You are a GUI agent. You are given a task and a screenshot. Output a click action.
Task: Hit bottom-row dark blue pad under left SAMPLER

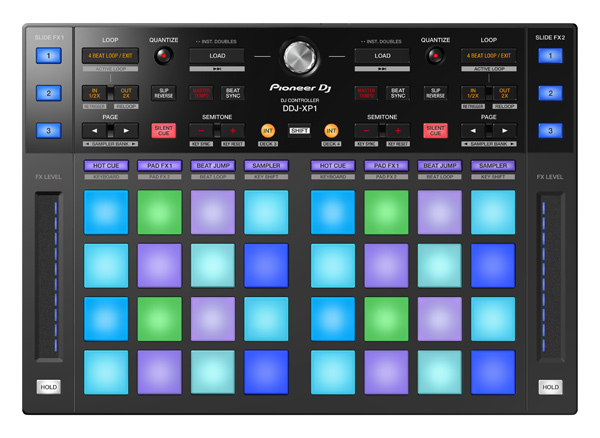(266, 372)
